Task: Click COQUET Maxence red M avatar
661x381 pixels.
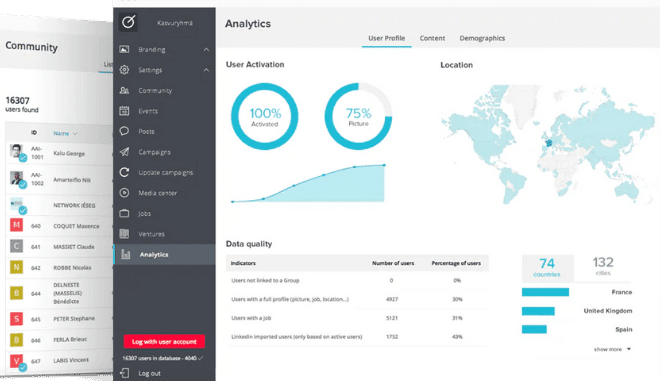Action: click(16, 225)
